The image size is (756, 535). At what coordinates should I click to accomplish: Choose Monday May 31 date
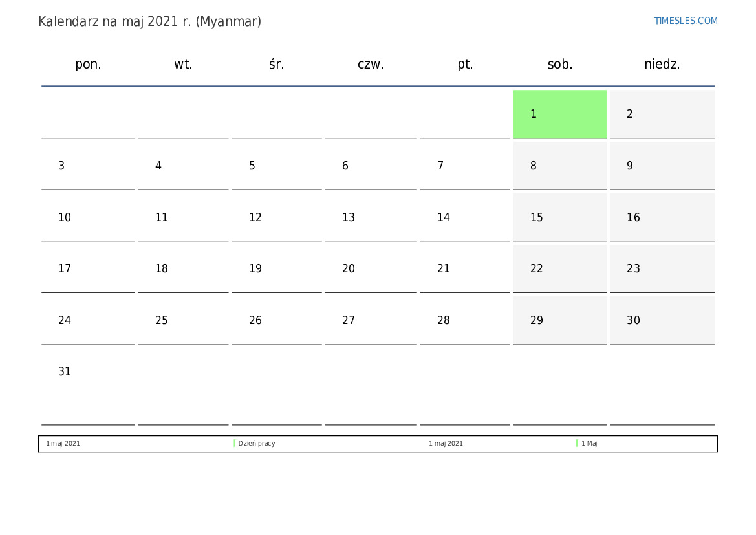pos(88,372)
